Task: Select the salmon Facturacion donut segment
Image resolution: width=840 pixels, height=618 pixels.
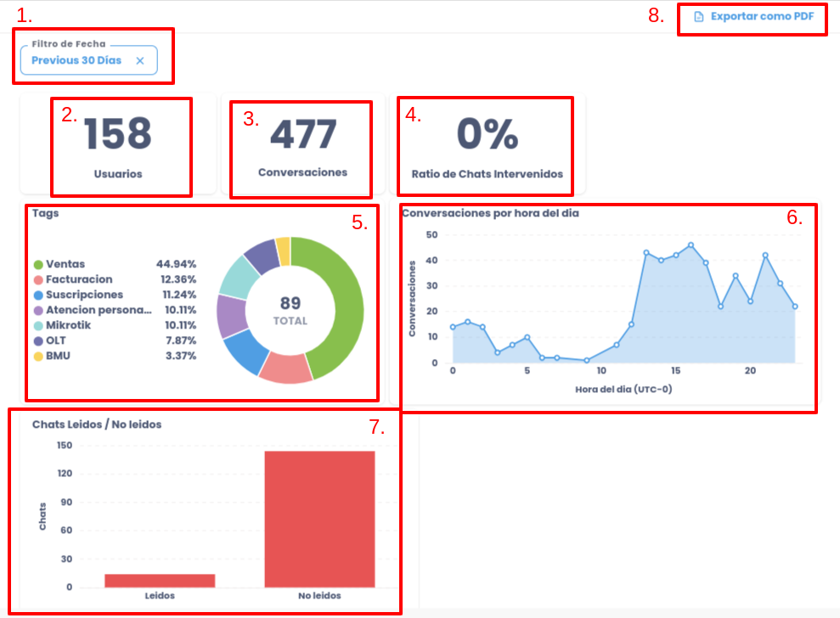Action: click(x=285, y=367)
